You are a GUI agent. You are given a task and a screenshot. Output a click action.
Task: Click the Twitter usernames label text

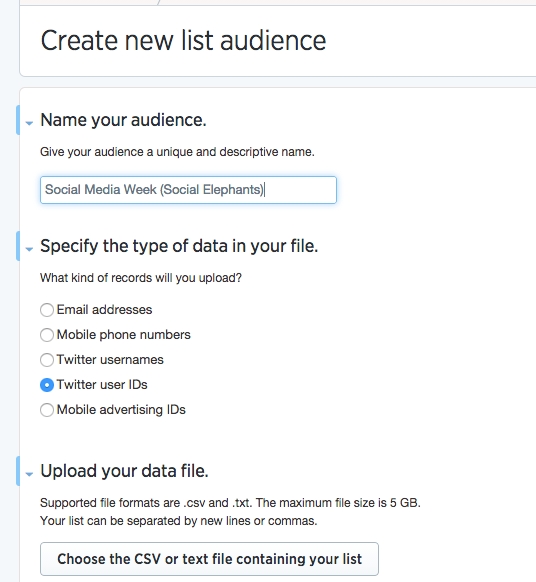[110, 360]
